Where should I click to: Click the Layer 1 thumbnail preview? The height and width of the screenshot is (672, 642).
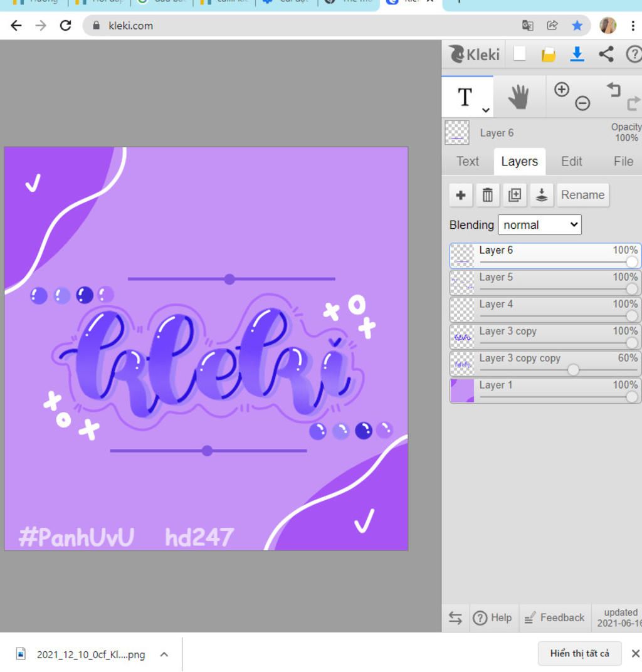[463, 391]
